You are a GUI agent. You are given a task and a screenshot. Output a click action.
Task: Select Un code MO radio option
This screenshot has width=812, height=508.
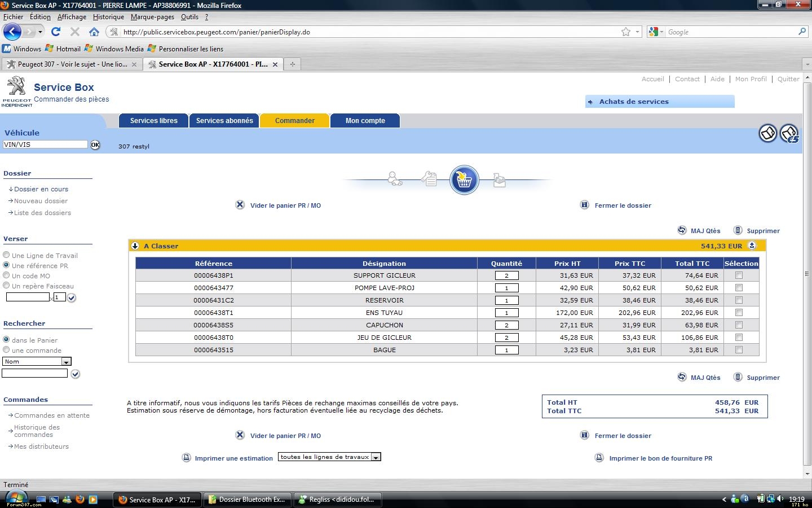(6, 275)
